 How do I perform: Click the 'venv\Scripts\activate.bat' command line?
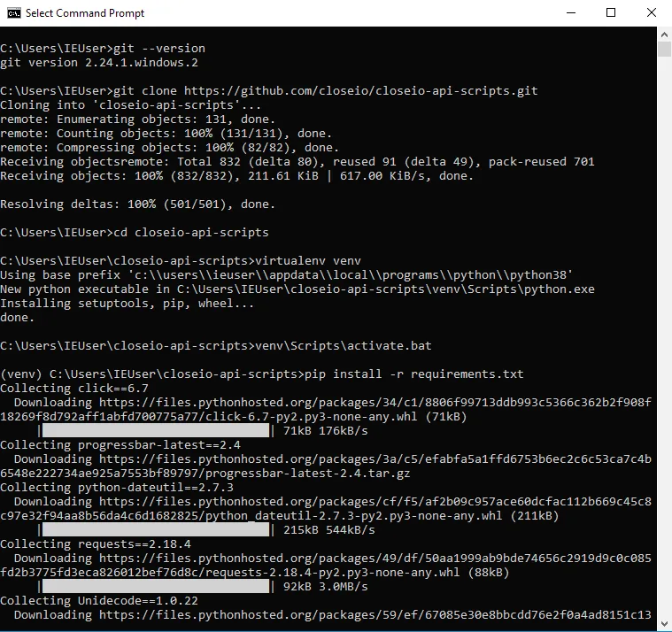click(216, 345)
